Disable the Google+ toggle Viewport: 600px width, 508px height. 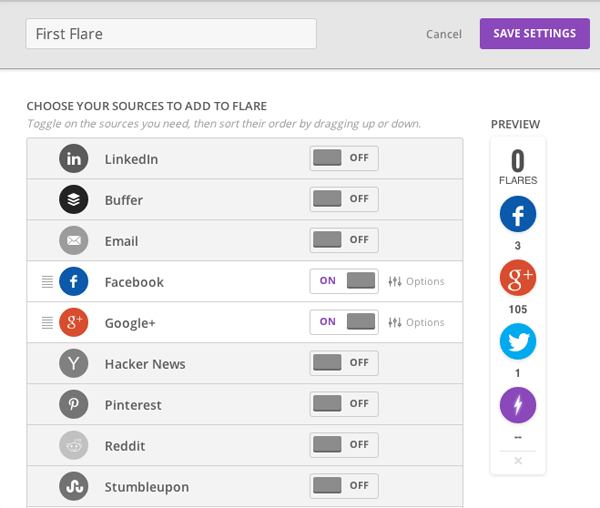point(344,322)
